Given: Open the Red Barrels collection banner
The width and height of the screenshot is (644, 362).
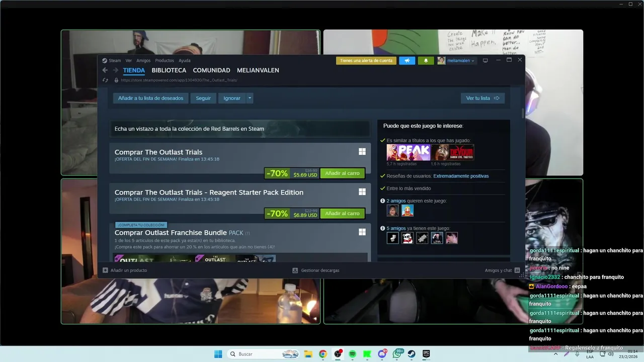Looking at the screenshot, I should [240, 129].
